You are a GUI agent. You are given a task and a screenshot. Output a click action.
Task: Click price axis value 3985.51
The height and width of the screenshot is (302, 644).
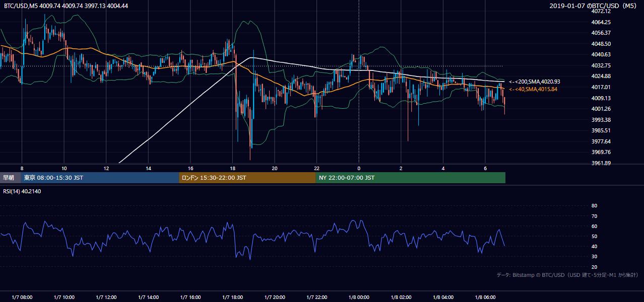pyautogui.click(x=601, y=130)
